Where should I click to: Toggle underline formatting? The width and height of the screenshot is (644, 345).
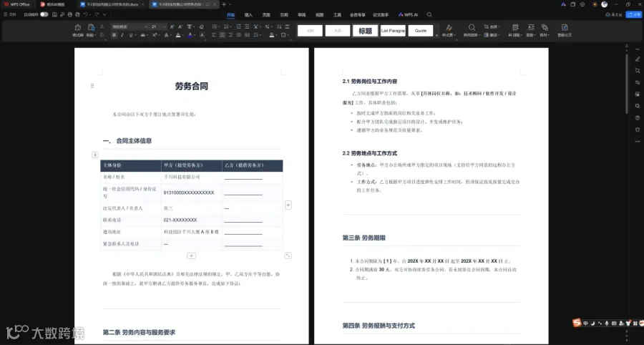pyautogui.click(x=131, y=35)
